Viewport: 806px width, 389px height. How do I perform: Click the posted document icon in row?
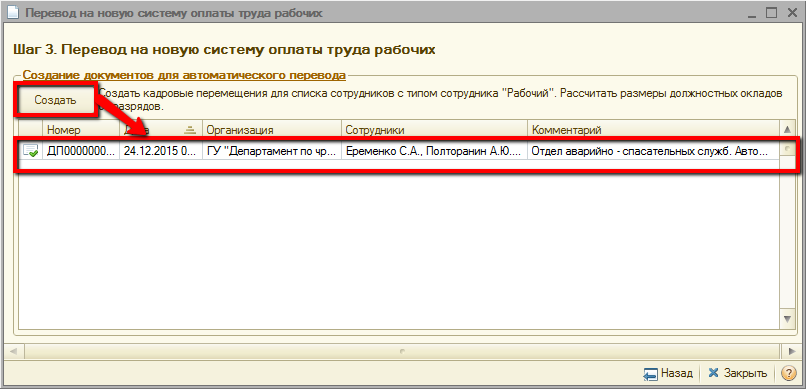click(x=31, y=151)
